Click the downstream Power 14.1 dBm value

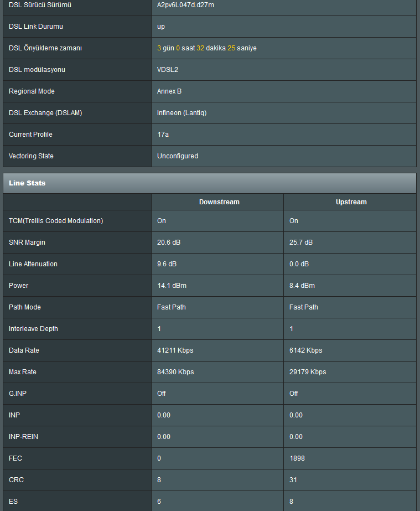tap(172, 286)
